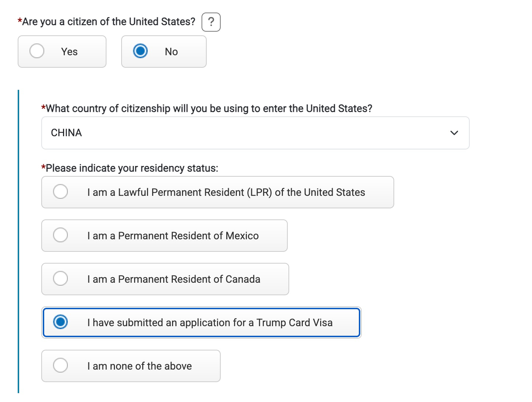Viewport: 532px width, 402px height.
Task: Click the chevron arrow on the country dropdown
Action: point(454,133)
